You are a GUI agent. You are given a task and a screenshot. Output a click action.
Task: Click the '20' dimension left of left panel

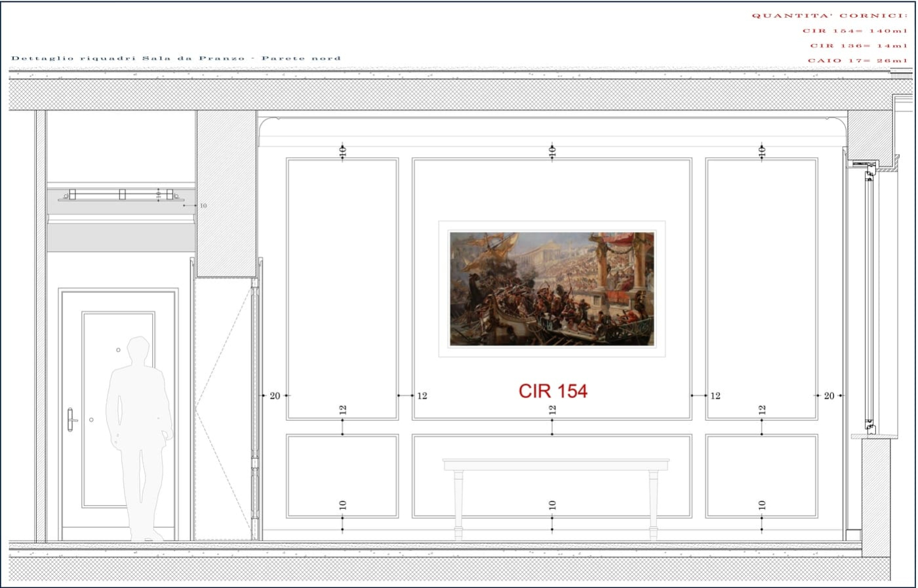275,396
